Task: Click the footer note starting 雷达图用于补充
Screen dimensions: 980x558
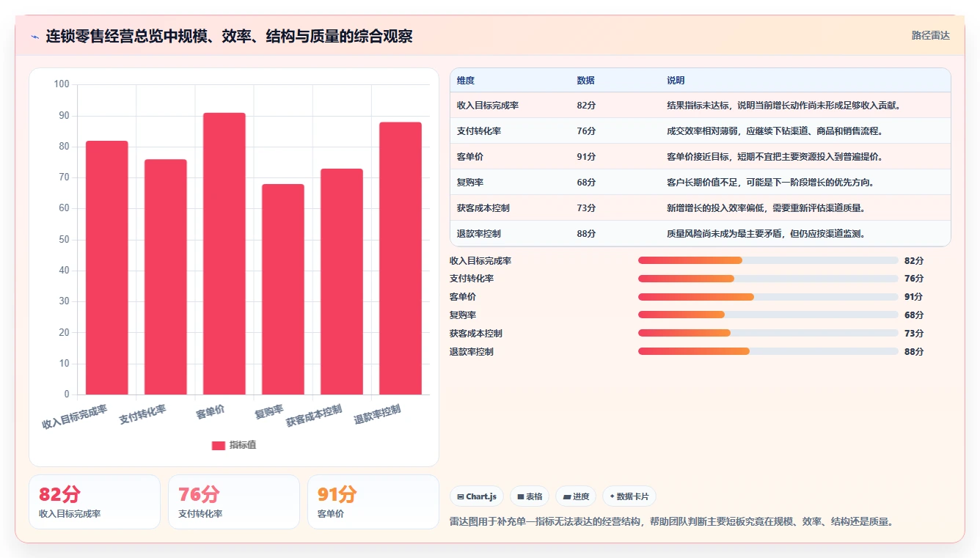Action: pyautogui.click(x=670, y=521)
